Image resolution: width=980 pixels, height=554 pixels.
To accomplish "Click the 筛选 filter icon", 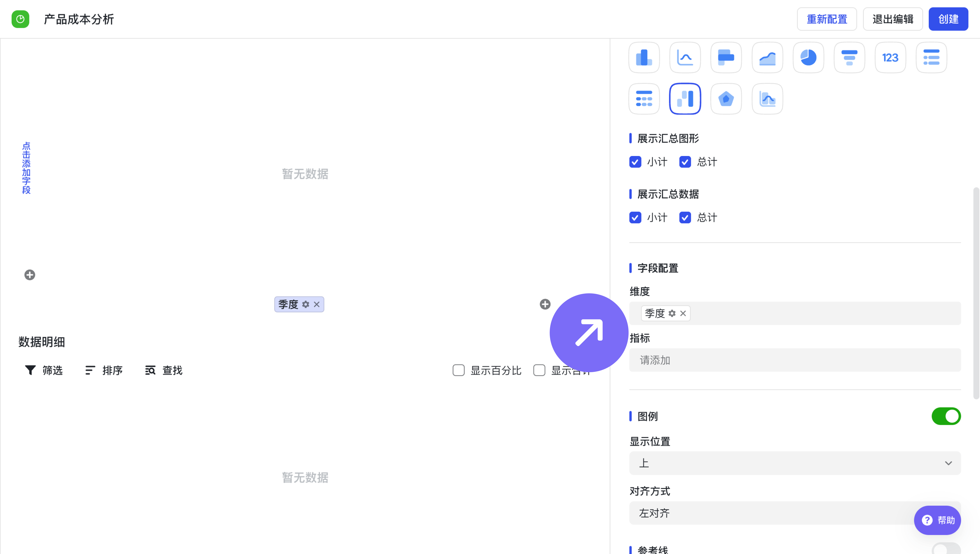I will 30,370.
